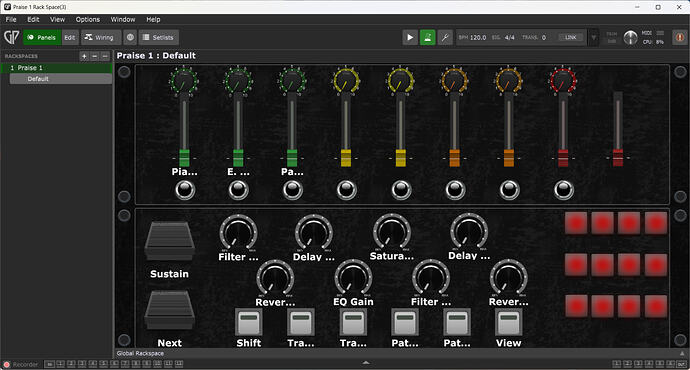Click the second minus button in Rackspaces header
This screenshot has height=370, width=690.
pos(105,56)
